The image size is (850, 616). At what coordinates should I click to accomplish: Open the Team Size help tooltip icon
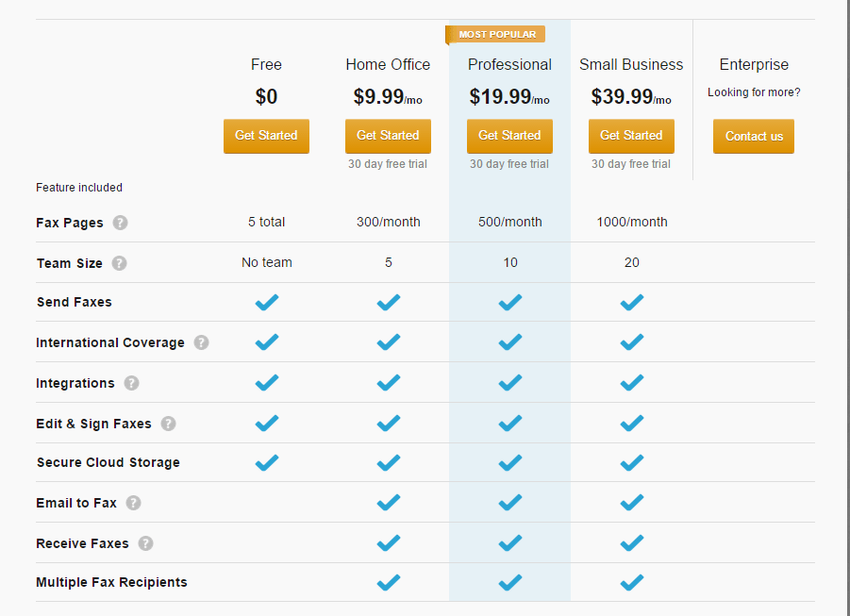point(119,263)
